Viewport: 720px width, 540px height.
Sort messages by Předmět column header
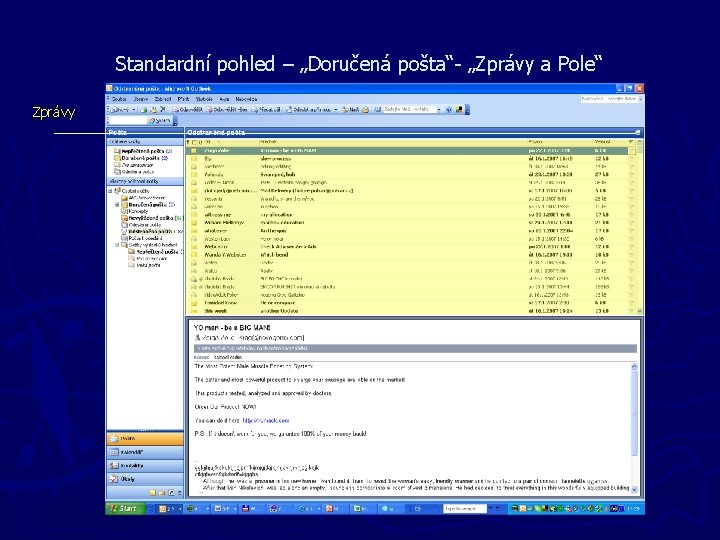[393, 142]
